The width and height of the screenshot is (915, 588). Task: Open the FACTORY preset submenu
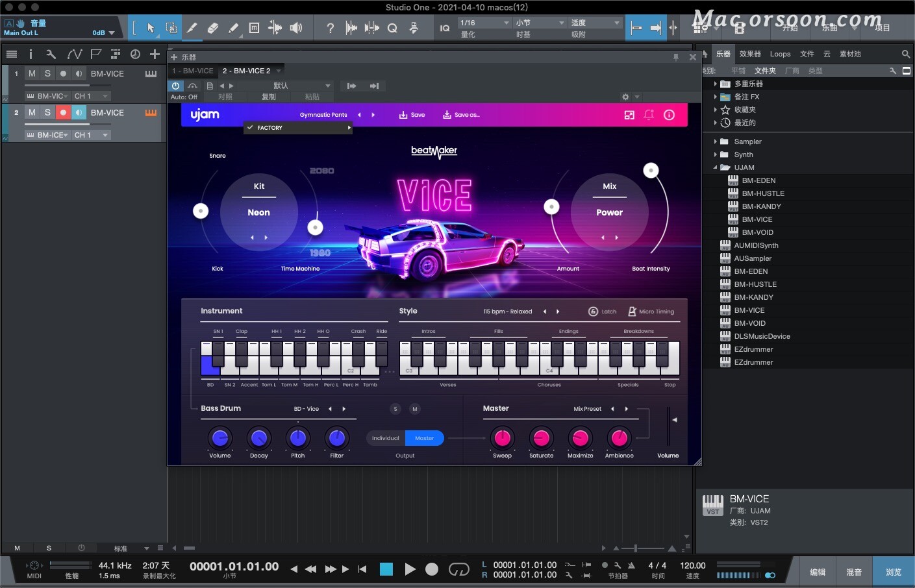pos(299,128)
